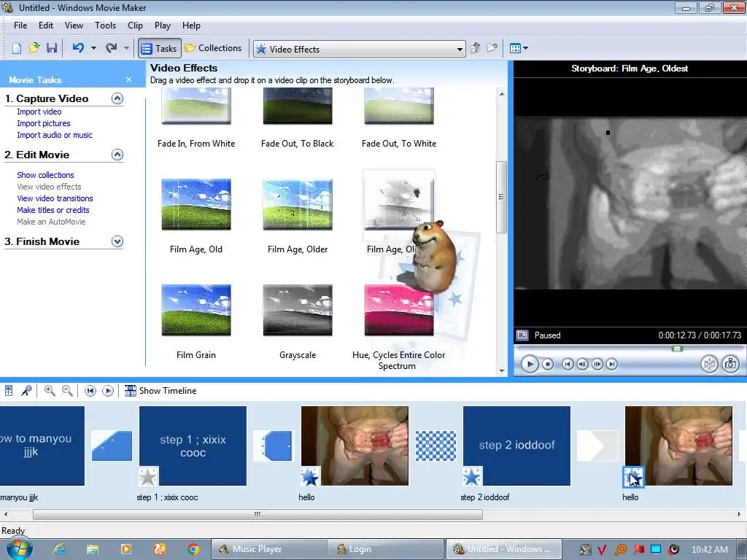Click View video transitions link
The image size is (747, 560).
pos(55,198)
